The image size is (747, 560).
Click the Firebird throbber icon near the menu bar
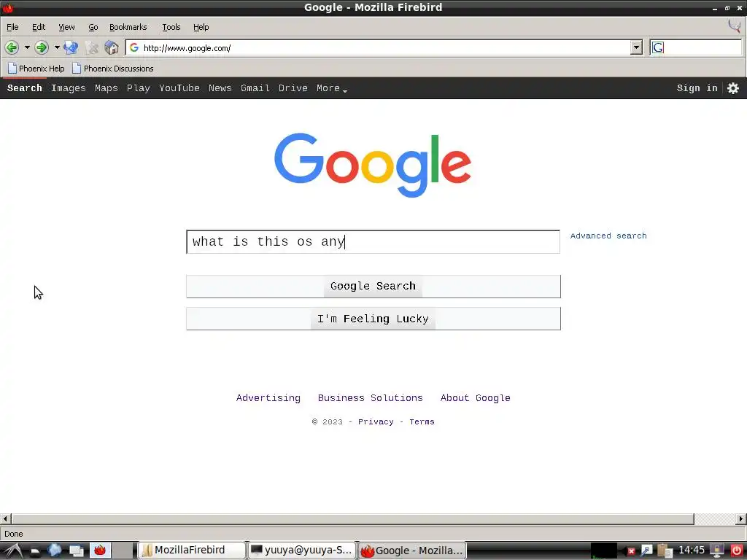(734, 26)
